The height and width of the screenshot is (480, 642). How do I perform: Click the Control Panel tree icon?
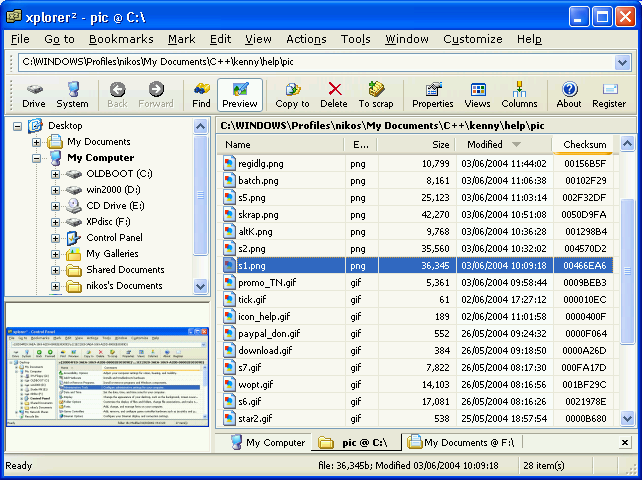click(74, 238)
